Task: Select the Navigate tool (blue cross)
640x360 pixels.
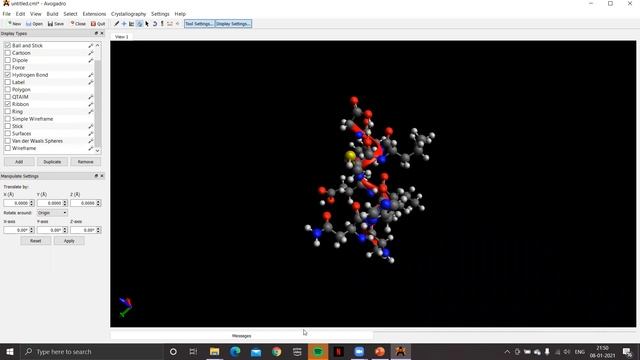Action: [x=124, y=24]
